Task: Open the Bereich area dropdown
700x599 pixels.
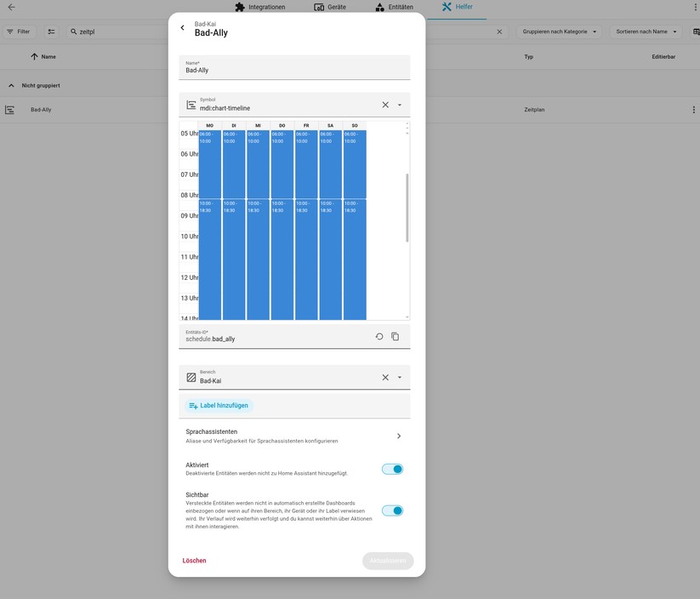Action: click(400, 378)
